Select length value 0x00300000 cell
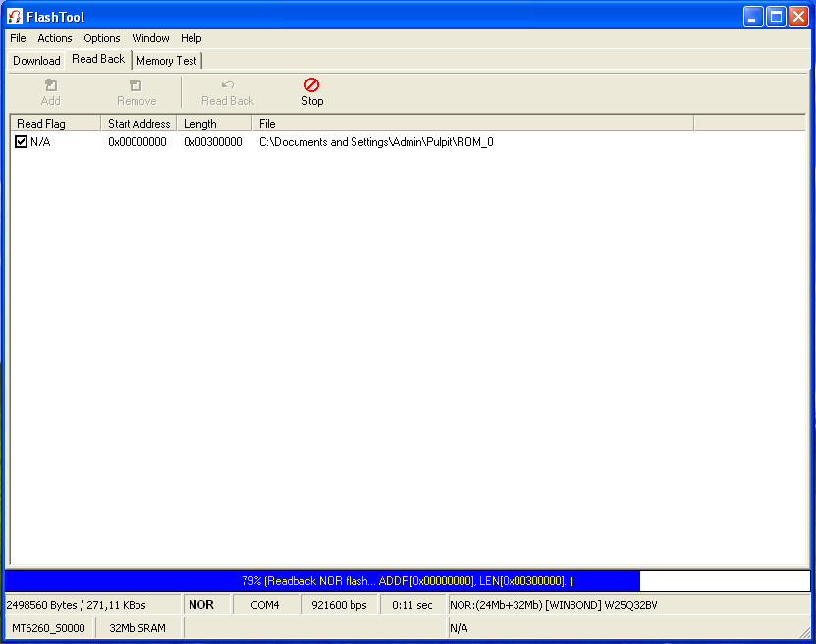 coord(213,142)
